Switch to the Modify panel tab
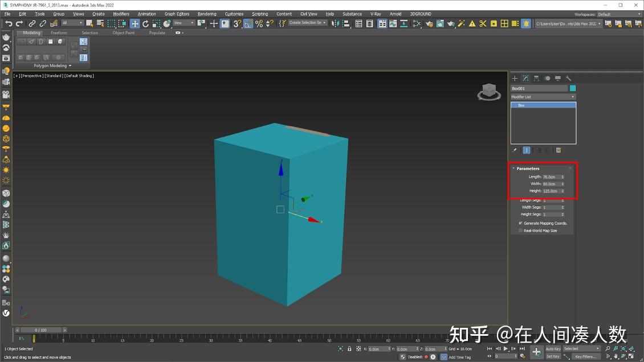Image resolution: width=644 pixels, height=362 pixels. click(525, 79)
